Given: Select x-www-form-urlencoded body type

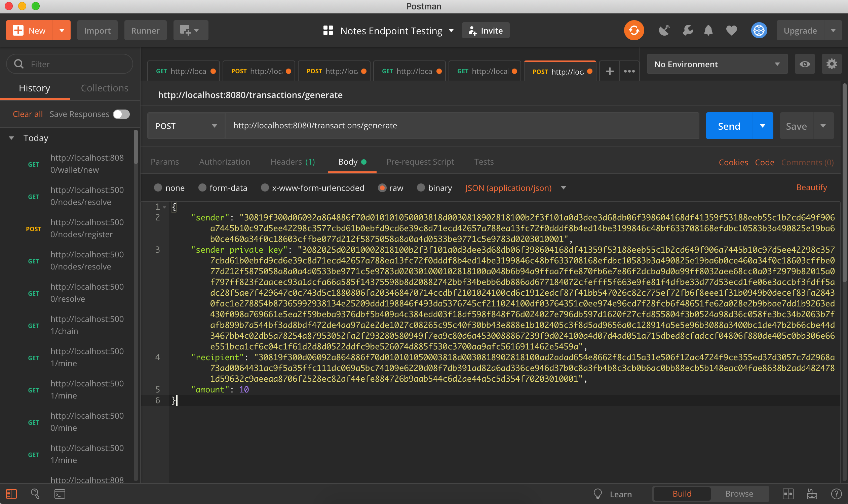Looking at the screenshot, I should coord(265,187).
